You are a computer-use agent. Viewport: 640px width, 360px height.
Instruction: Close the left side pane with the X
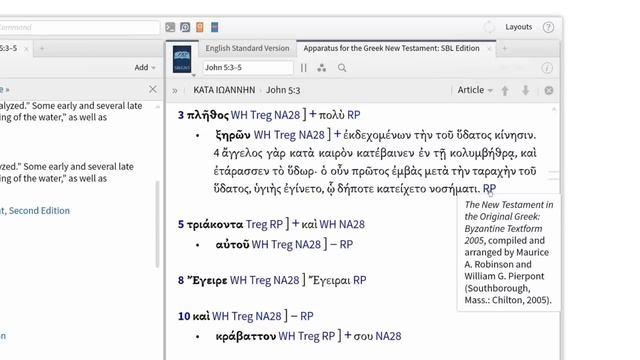pyautogui.click(x=153, y=89)
